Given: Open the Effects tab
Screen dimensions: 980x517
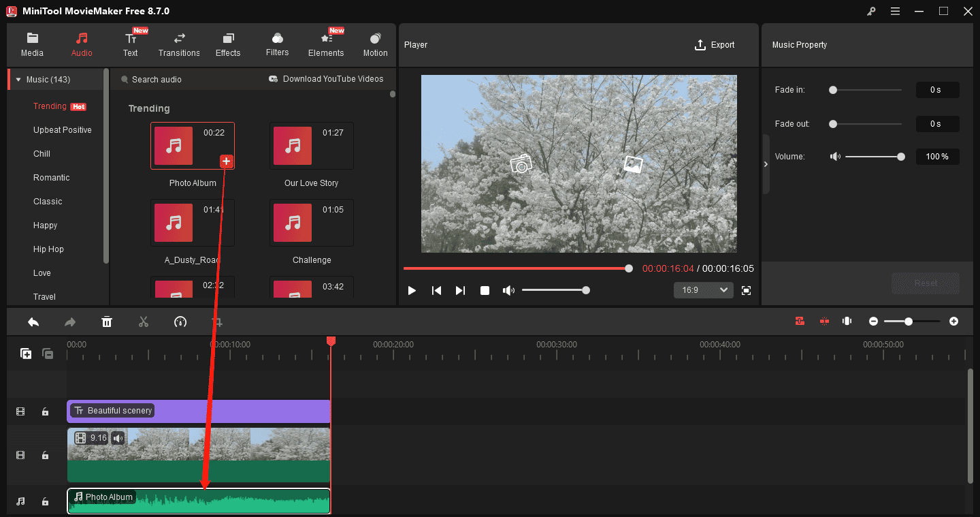Looking at the screenshot, I should click(228, 45).
